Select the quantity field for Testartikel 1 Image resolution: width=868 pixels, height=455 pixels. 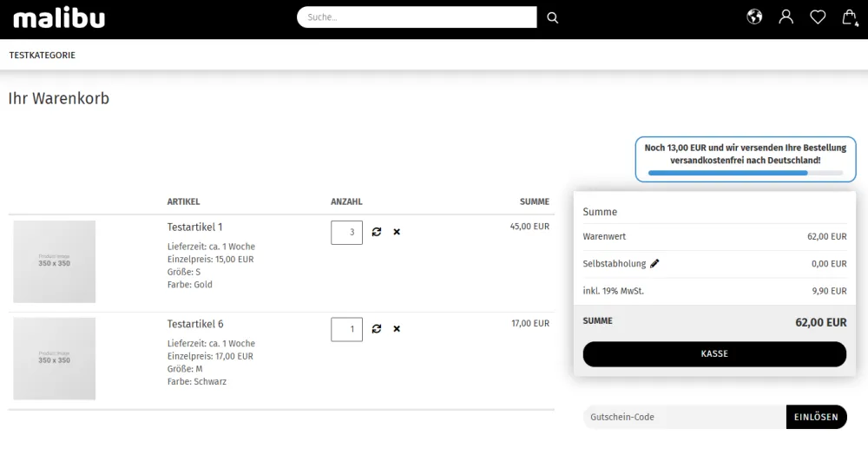pyautogui.click(x=346, y=233)
